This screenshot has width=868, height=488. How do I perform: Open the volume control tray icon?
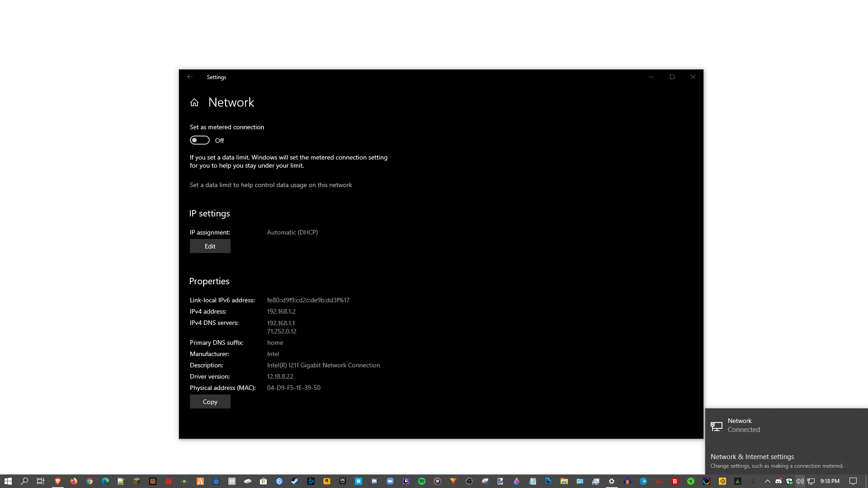click(800, 481)
